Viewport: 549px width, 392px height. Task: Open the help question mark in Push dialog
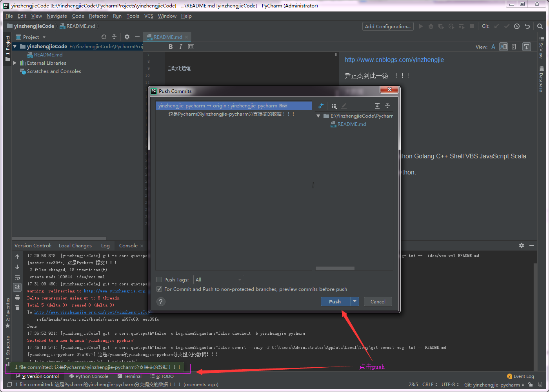[161, 301]
